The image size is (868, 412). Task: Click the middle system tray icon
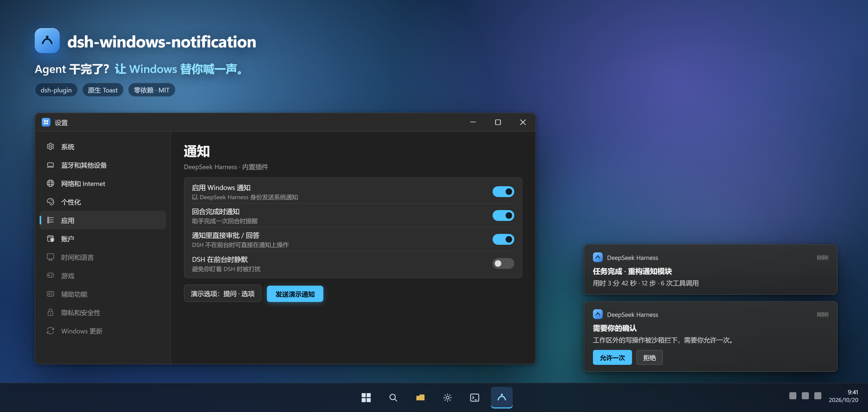pyautogui.click(x=805, y=395)
